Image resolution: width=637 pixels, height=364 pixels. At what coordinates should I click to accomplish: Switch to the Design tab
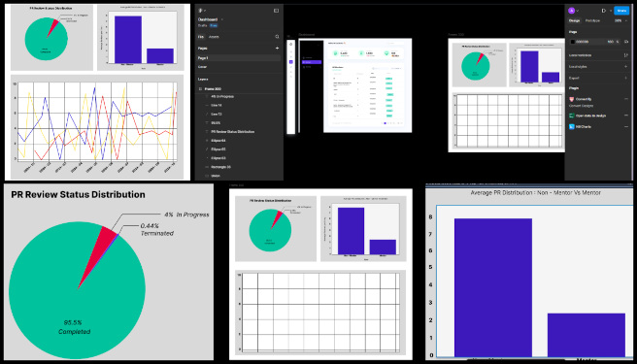[x=574, y=20]
